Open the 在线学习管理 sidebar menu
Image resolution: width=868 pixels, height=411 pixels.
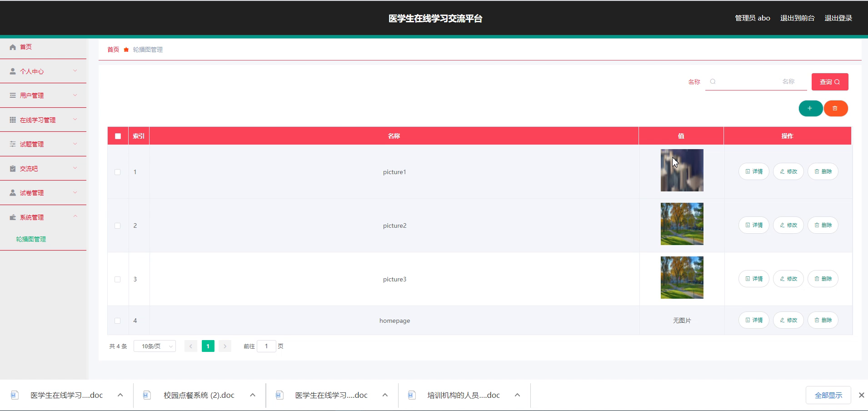[x=43, y=120]
